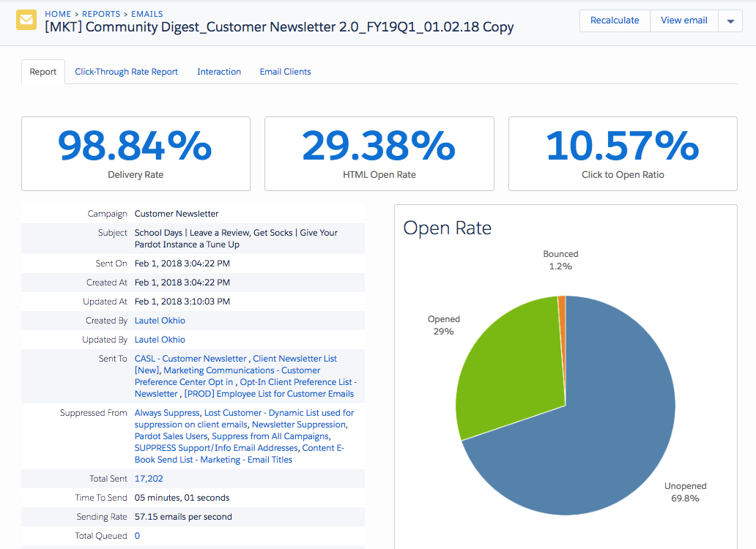Screen dimensions: 756x549
Task: Click the Recalculate button
Action: tap(615, 20)
